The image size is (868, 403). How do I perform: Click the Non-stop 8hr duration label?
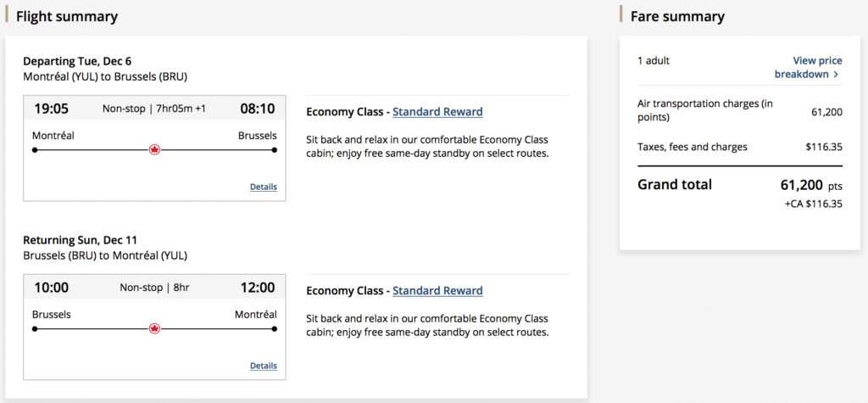(x=154, y=288)
